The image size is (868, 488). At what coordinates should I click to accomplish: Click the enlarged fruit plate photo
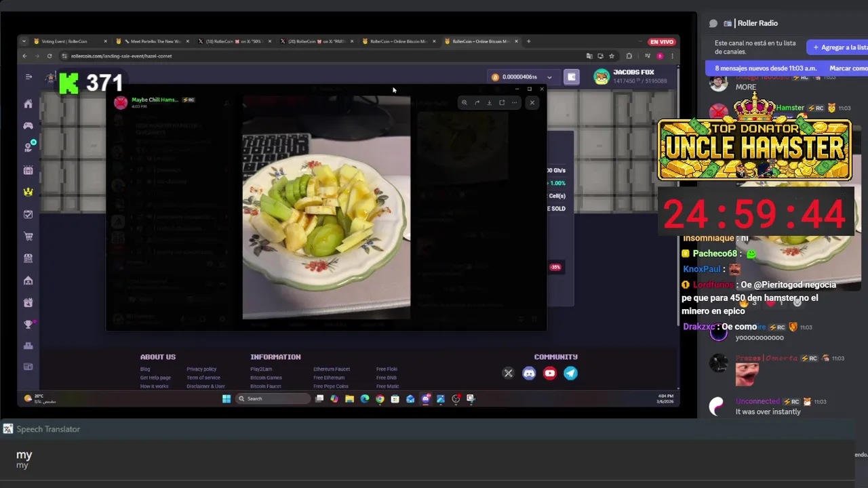(326, 207)
